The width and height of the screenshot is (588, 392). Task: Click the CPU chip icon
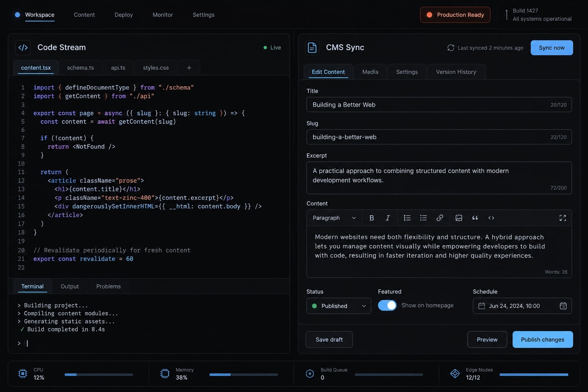coord(23,374)
